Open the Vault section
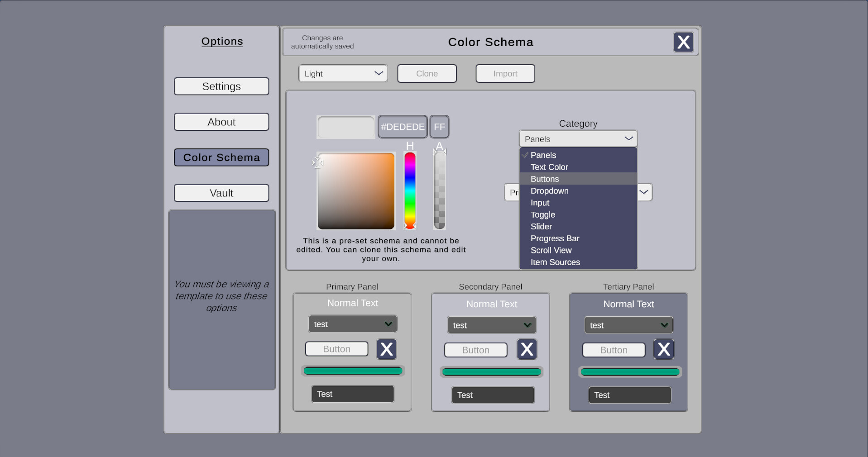Viewport: 868px width, 457px height. point(221,193)
